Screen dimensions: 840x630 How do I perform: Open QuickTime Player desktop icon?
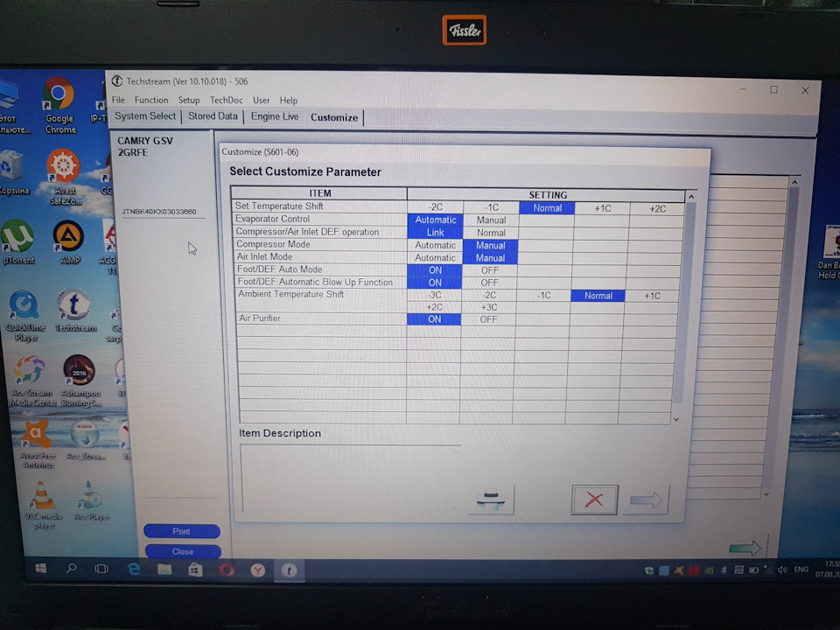tap(24, 316)
